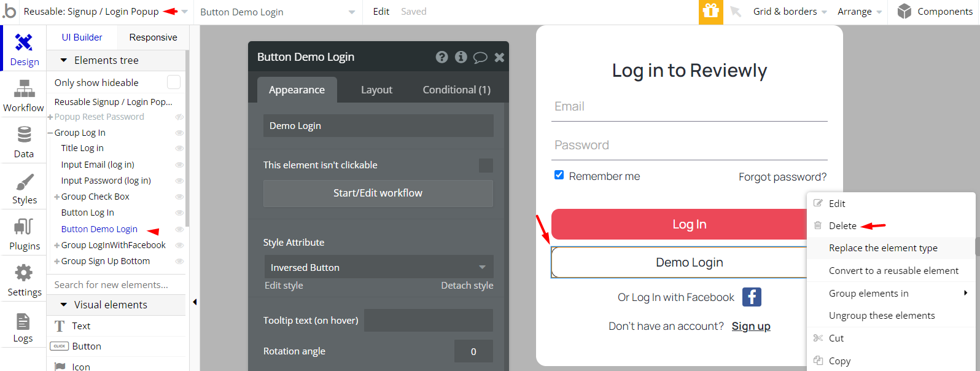The height and width of the screenshot is (371, 980).
Task: Click the Forgot password? link
Action: [782, 177]
